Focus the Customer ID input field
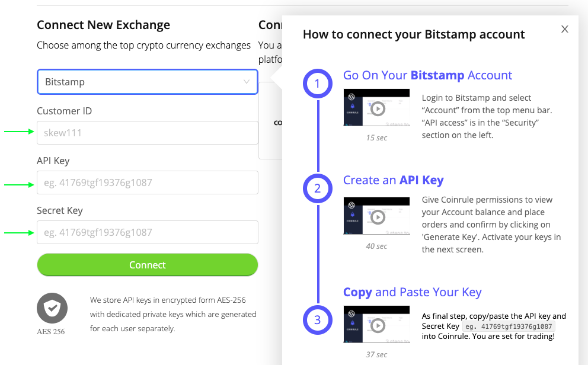This screenshot has height=365, width=588. (148, 133)
